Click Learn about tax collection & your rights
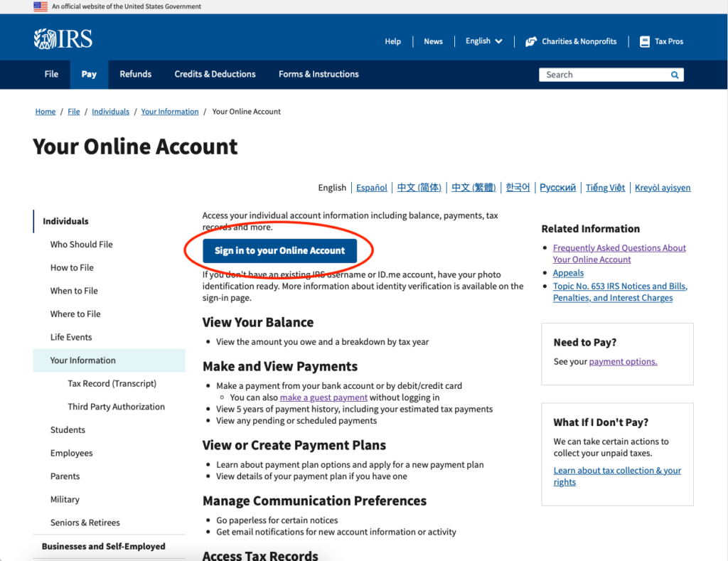This screenshot has width=728, height=561. pos(617,476)
